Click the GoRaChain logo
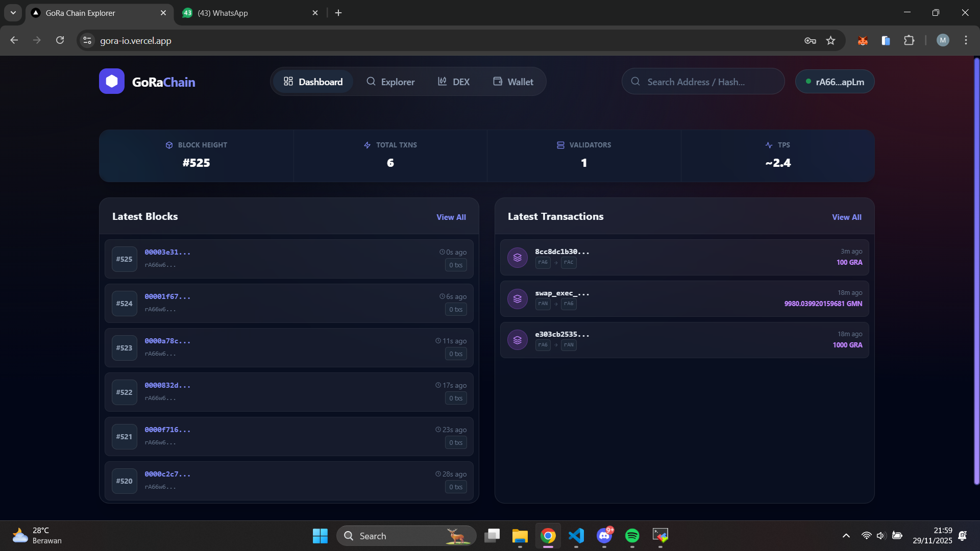This screenshot has width=980, height=551. pos(147,81)
